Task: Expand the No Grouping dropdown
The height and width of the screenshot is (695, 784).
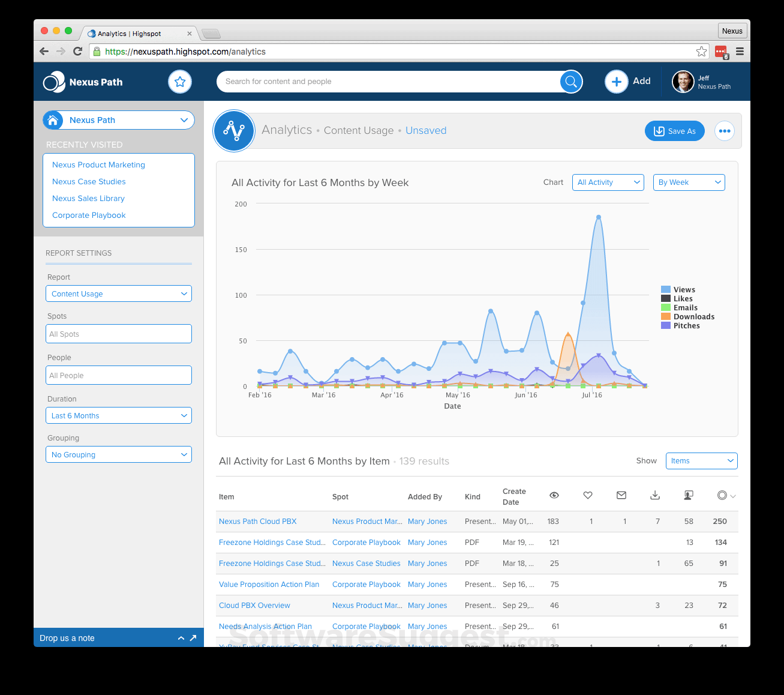Action: 118,454
